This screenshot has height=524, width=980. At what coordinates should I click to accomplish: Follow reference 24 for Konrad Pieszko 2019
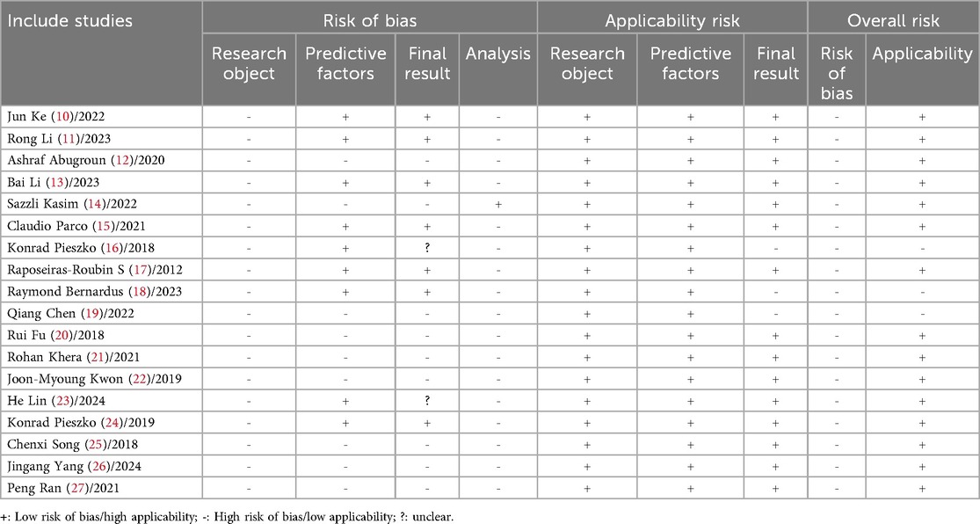click(113, 423)
